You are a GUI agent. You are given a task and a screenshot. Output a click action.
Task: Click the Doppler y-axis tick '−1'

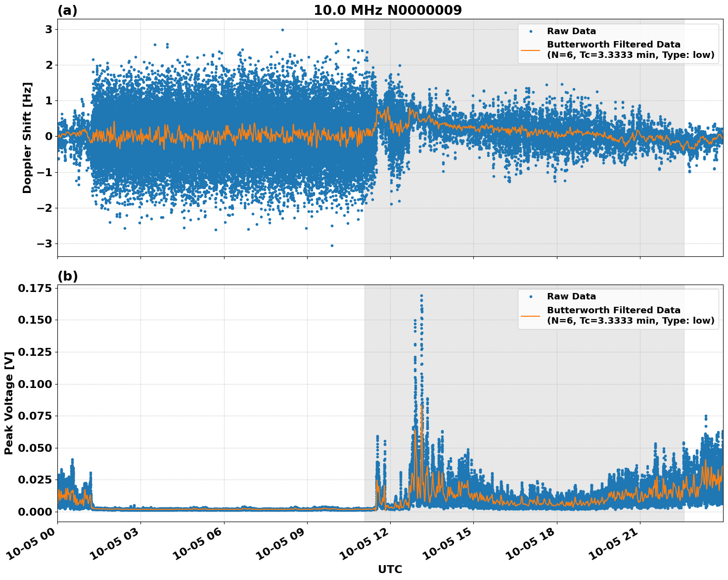coord(45,172)
